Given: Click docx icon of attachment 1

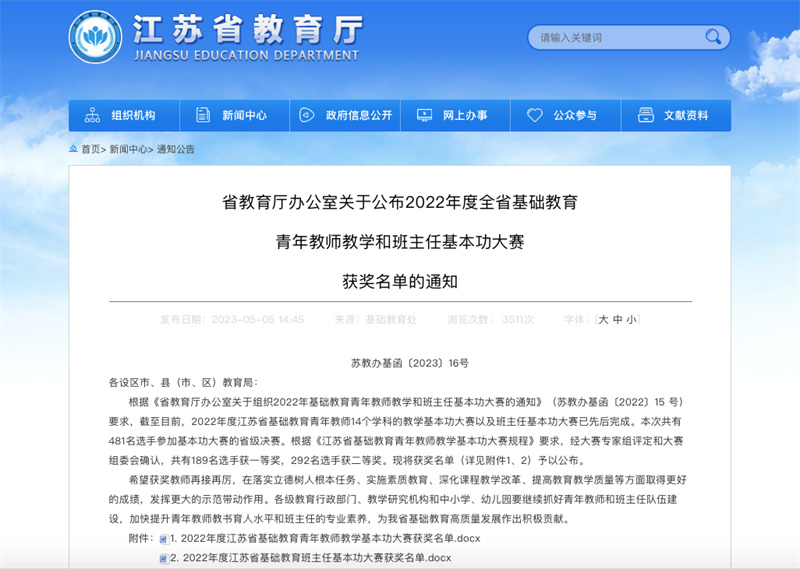Looking at the screenshot, I should [x=164, y=539].
